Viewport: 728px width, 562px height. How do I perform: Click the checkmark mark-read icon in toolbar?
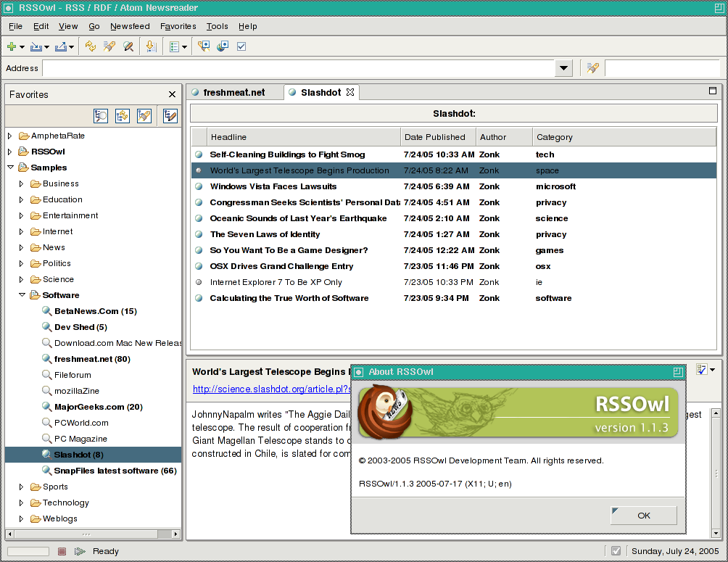pos(241,46)
